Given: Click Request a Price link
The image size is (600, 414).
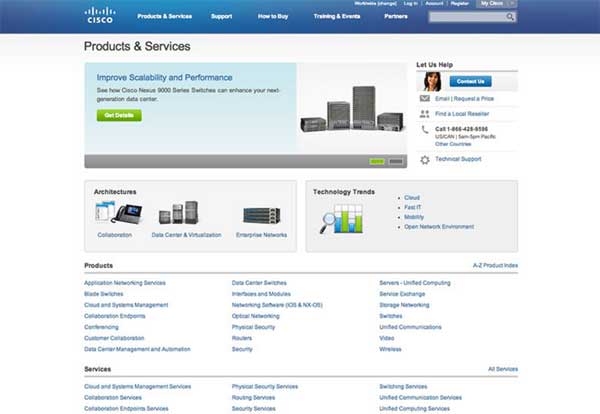Looking at the screenshot, I should point(474,99).
